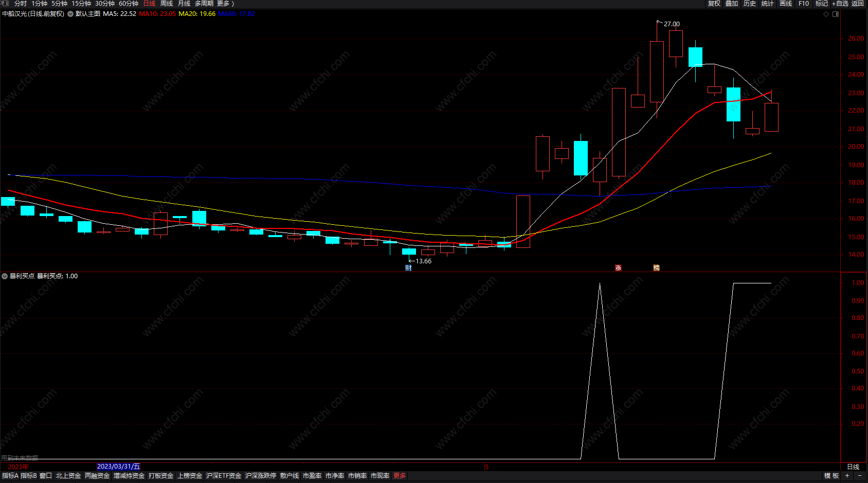Click the stock title 中船汉光(日线.前复权)
This screenshot has width=868, height=483.
33,14
